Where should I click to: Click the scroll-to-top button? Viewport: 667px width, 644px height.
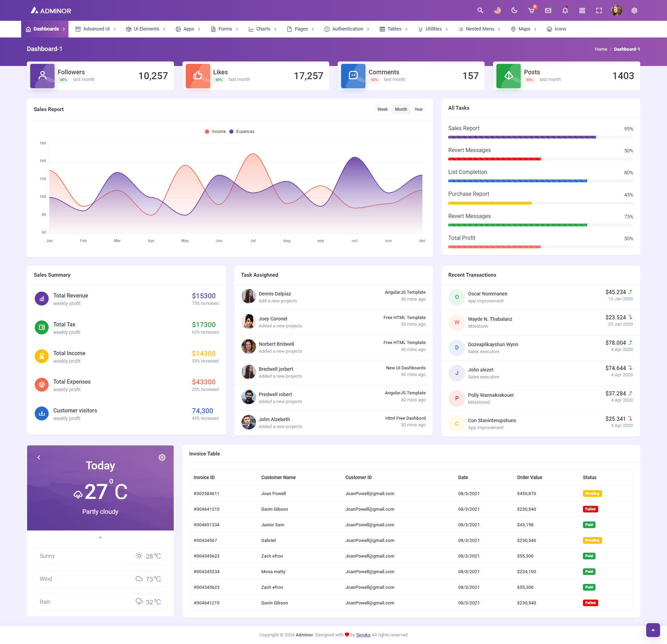(653, 630)
